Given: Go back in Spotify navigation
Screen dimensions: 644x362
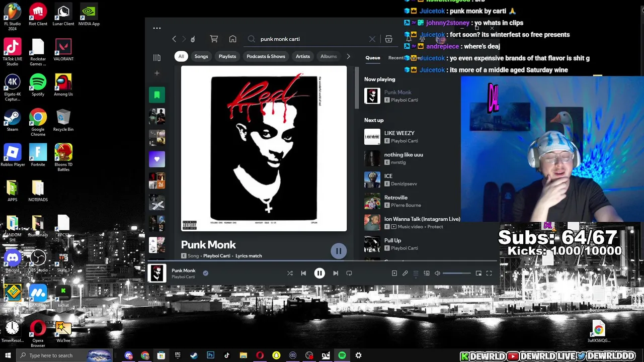Looking at the screenshot, I should 174,39.
